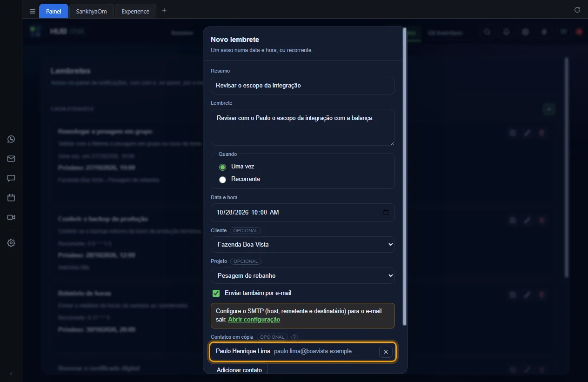This screenshot has height=382, width=588.
Task: Click into the Resumo input field
Action: point(303,86)
